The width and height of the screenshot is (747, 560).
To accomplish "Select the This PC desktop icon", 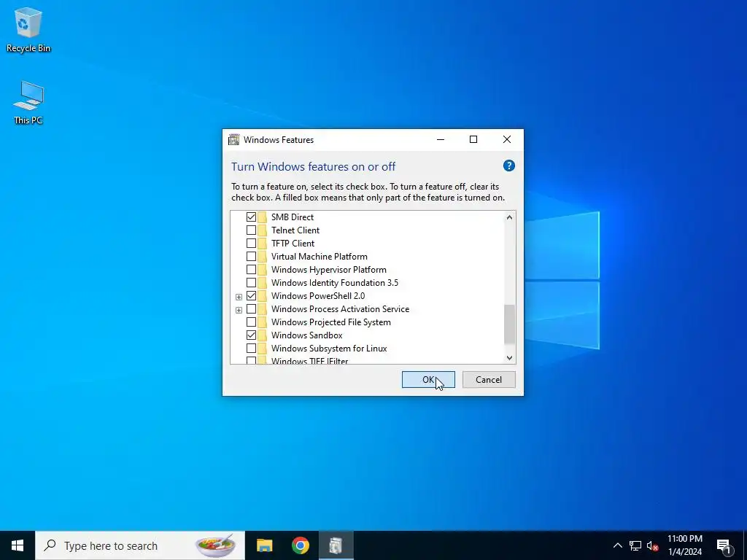I will click(28, 103).
